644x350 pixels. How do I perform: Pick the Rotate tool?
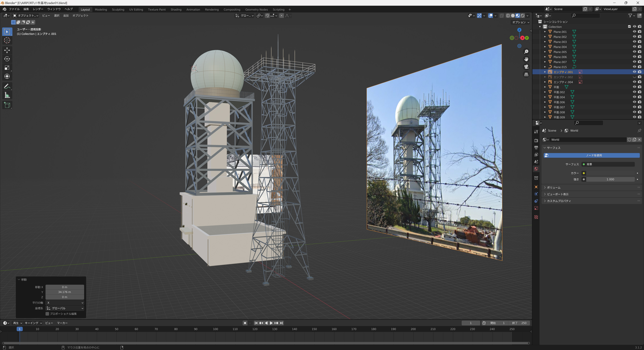click(x=7, y=59)
